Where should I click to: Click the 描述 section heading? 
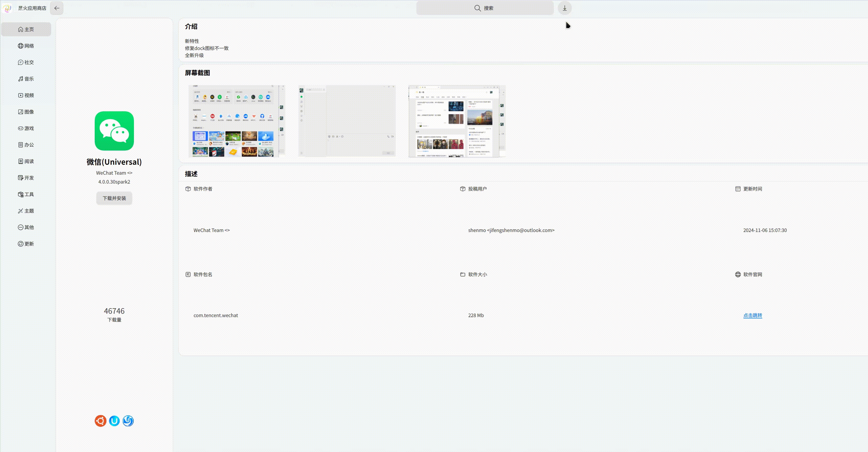pos(191,174)
